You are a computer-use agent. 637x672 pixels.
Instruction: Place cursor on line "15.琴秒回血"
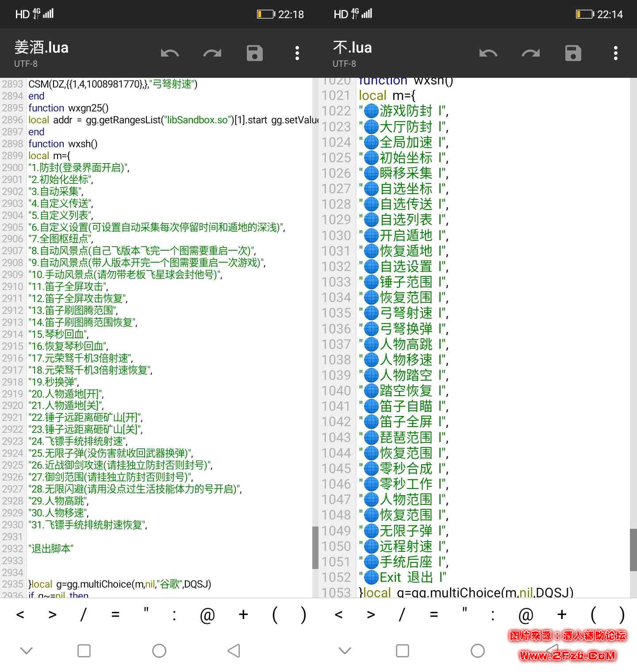point(58,334)
